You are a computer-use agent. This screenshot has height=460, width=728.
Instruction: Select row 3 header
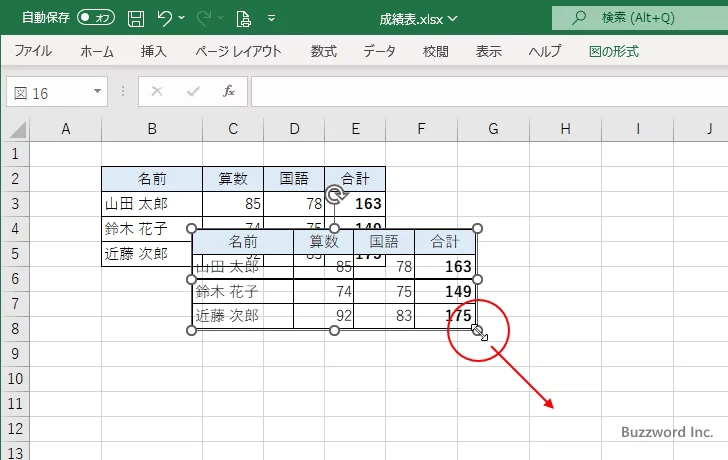[x=15, y=204]
